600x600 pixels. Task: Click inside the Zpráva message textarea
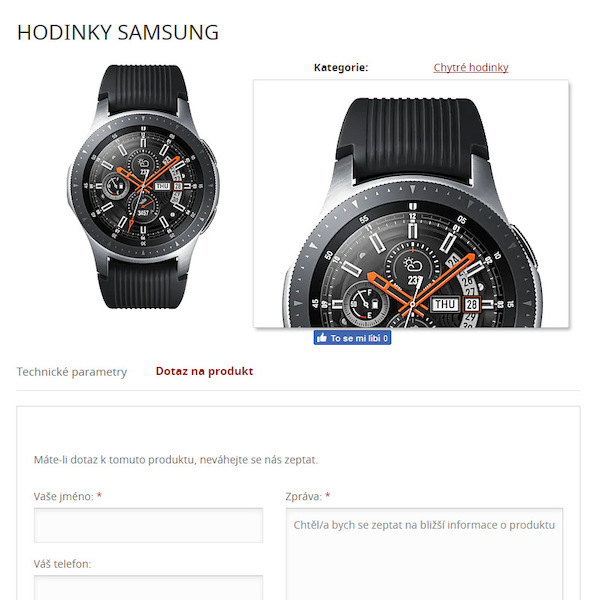pyautogui.click(x=424, y=554)
